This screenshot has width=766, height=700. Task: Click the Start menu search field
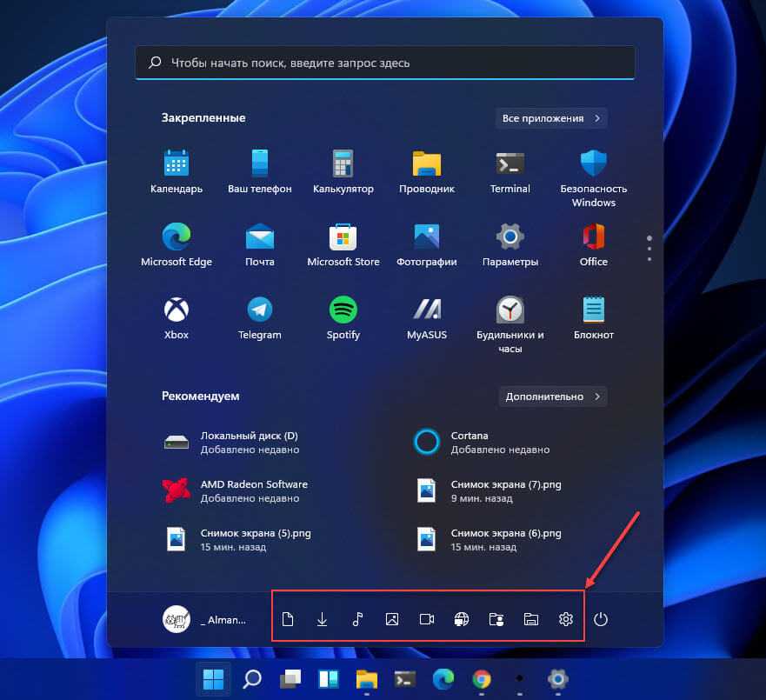(385, 63)
